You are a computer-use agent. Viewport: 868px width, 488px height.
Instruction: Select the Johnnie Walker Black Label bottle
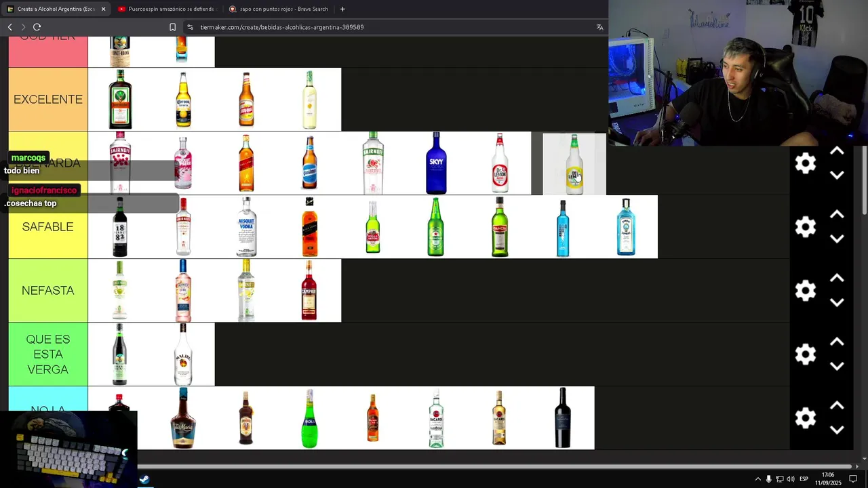[309, 227]
